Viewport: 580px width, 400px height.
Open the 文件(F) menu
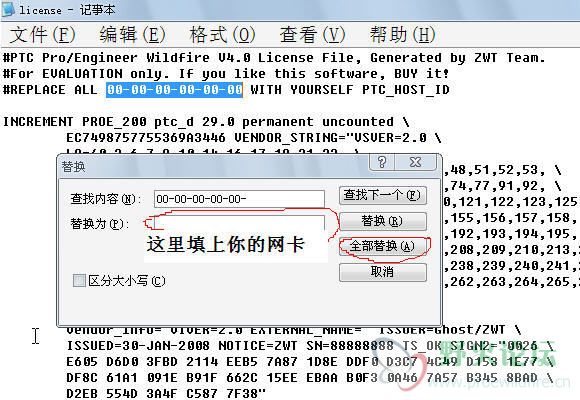[x=43, y=35]
